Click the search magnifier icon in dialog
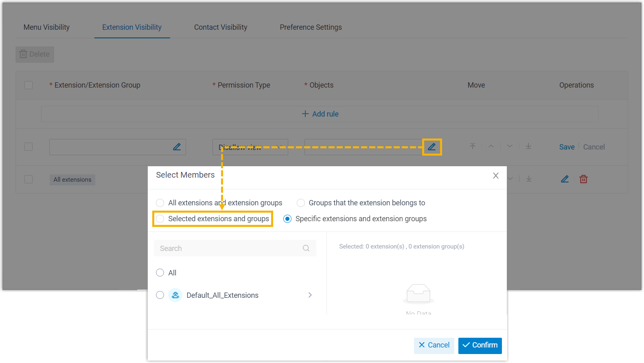Screen dimensions: 644x363 [306, 249]
